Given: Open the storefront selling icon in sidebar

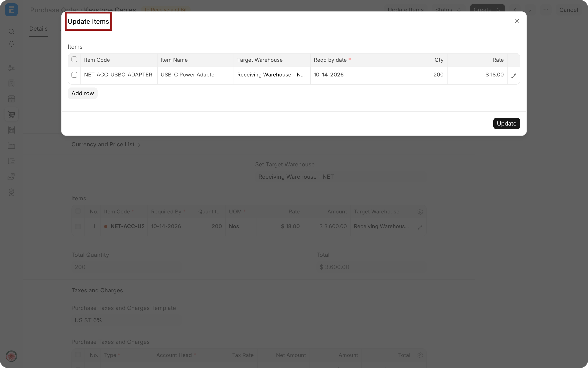Looking at the screenshot, I should coord(11,99).
